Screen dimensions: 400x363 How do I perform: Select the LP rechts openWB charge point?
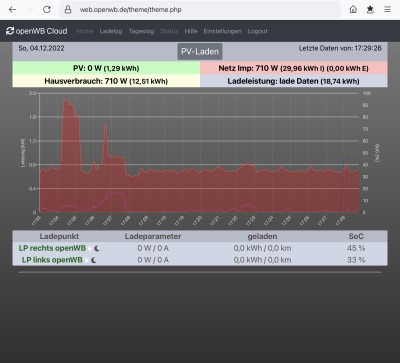click(52, 248)
